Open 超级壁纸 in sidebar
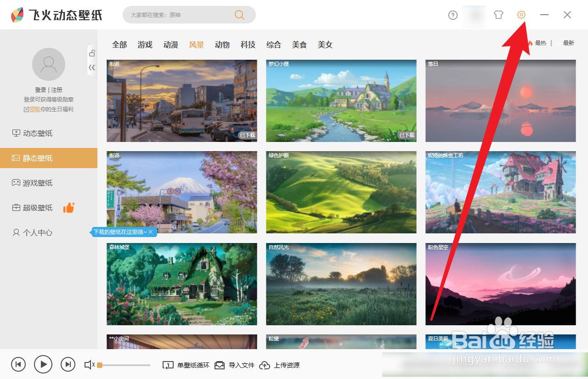The width and height of the screenshot is (588, 379). coord(49,208)
